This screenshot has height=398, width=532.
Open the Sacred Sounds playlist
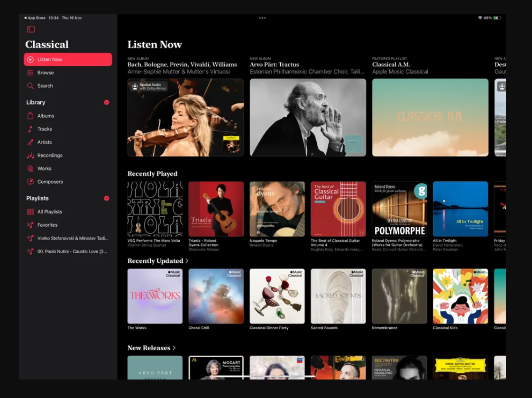click(x=338, y=296)
